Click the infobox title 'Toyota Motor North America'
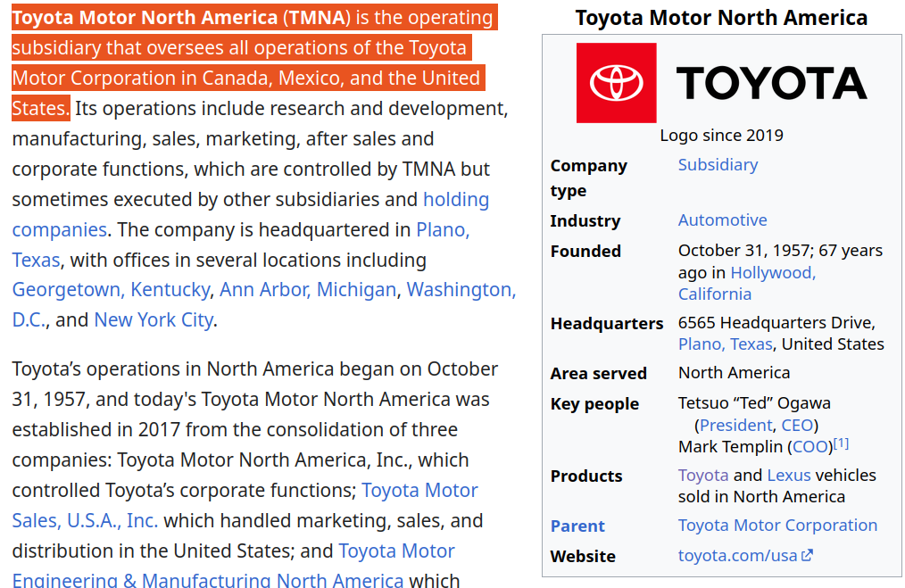Viewport: 905px width, 588px height. coord(721,18)
